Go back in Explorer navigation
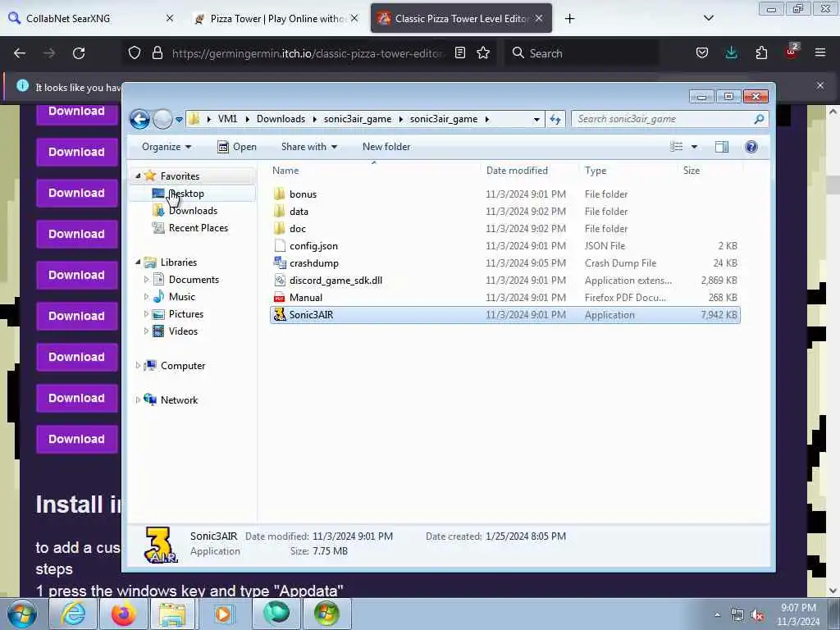 coord(139,119)
